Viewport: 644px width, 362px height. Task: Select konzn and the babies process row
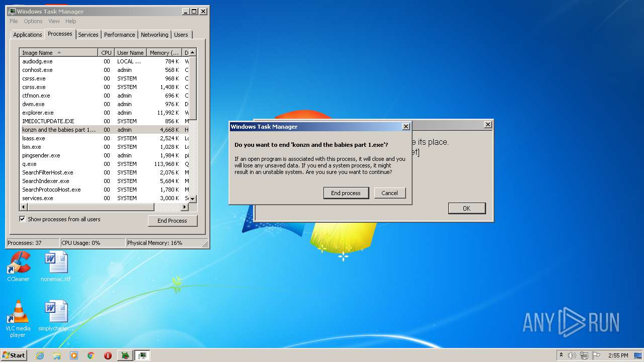104,130
